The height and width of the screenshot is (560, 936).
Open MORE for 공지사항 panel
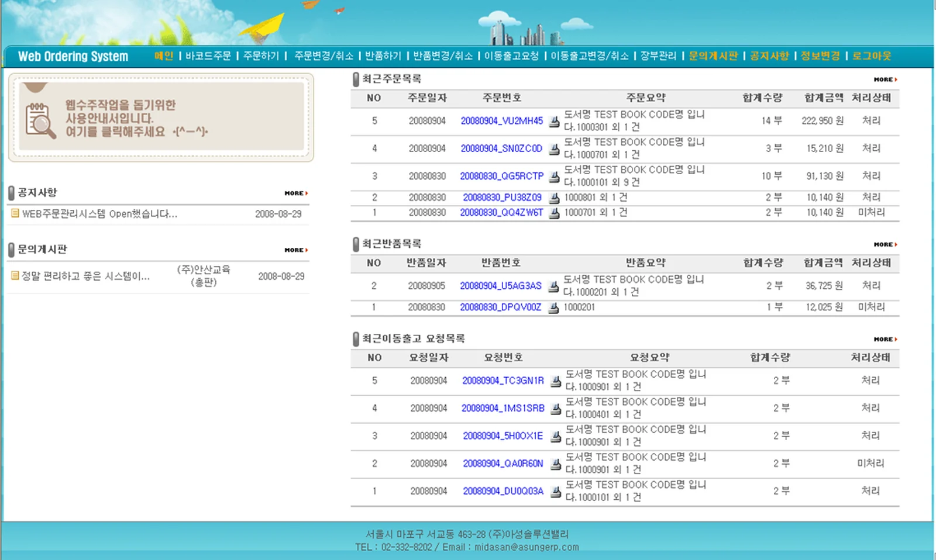[x=296, y=193]
